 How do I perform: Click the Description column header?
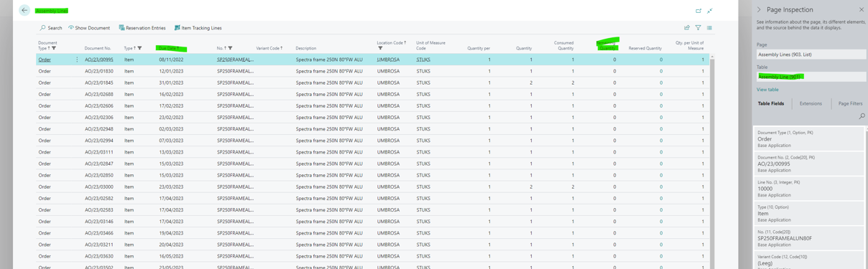(306, 49)
